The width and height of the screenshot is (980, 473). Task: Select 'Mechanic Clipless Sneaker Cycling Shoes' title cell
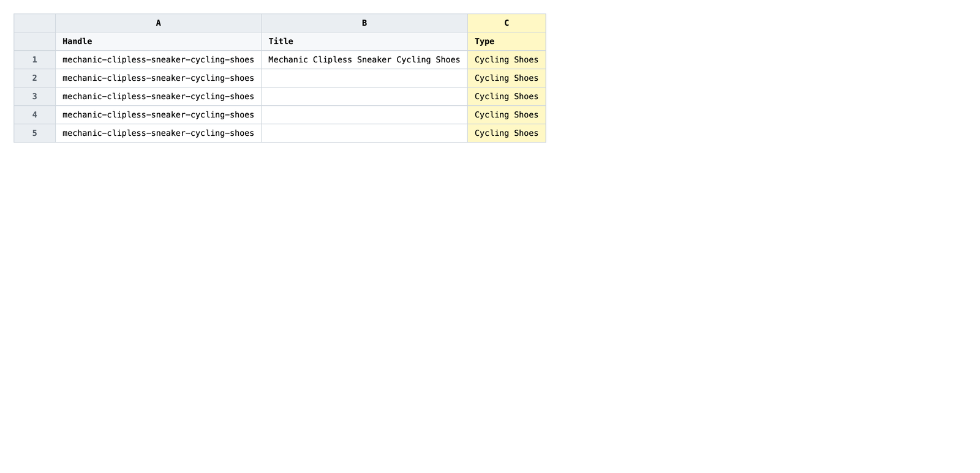pos(364,60)
